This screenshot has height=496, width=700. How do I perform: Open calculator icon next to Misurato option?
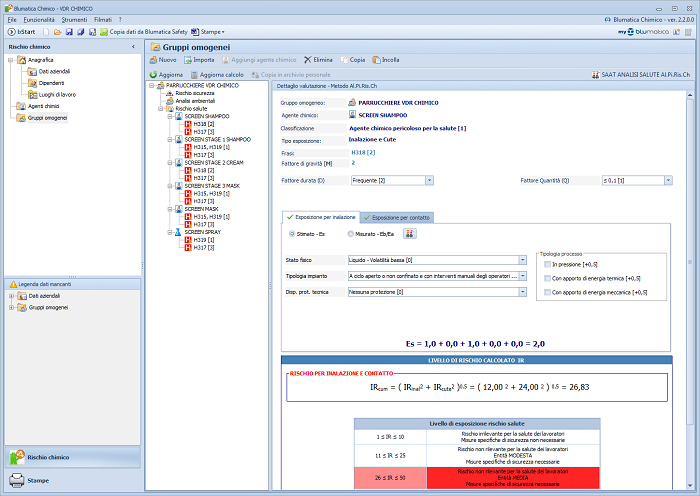tap(409, 233)
